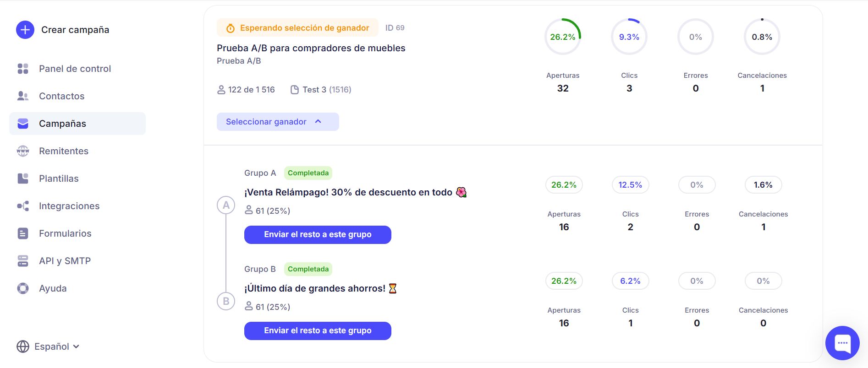Screen dimensions: 868x368
Task: Click the Contactos people icon
Action: click(x=23, y=96)
